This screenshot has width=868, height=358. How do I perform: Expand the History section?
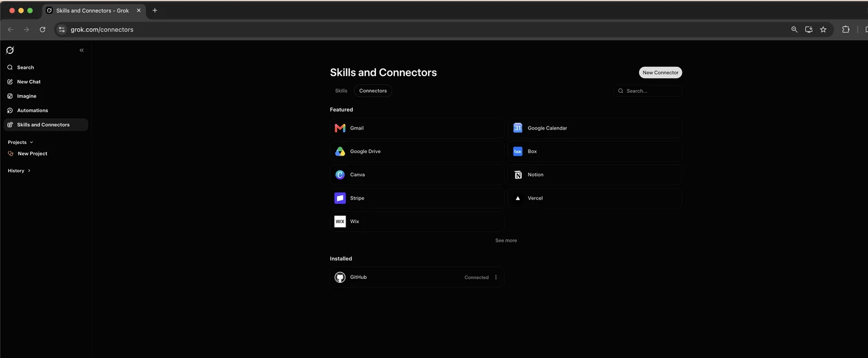(19, 171)
